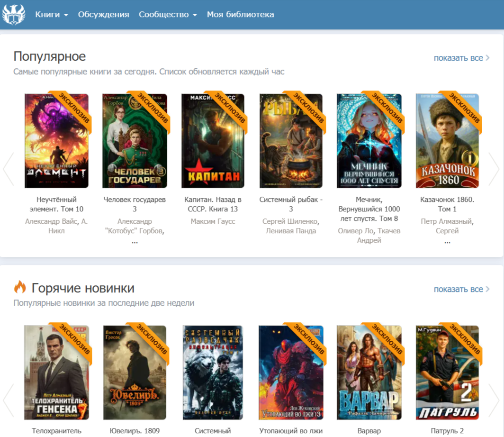
Task: Open authors Петр Алмазный, Сергей
Action: [x=448, y=226]
